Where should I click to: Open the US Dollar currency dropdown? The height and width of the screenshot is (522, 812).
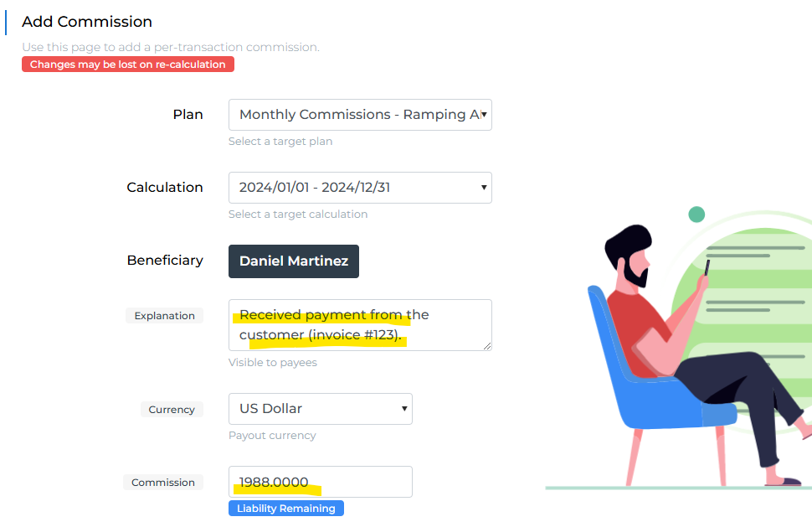pos(321,409)
